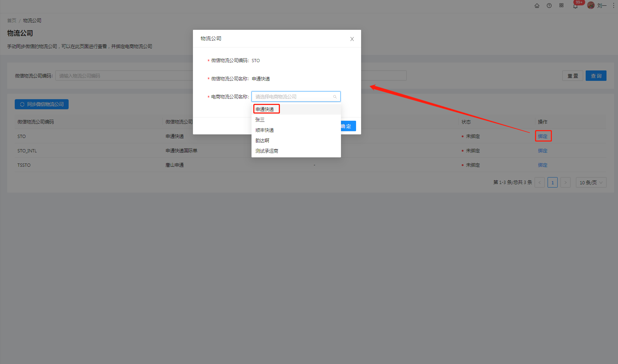Viewport: 618px width, 364px height.
Task: Open the 电商物流公司名称 dropdown field
Action: pos(296,97)
